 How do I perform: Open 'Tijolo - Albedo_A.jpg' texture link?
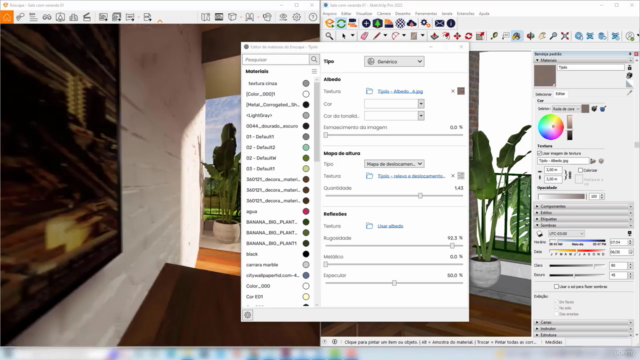400,91
